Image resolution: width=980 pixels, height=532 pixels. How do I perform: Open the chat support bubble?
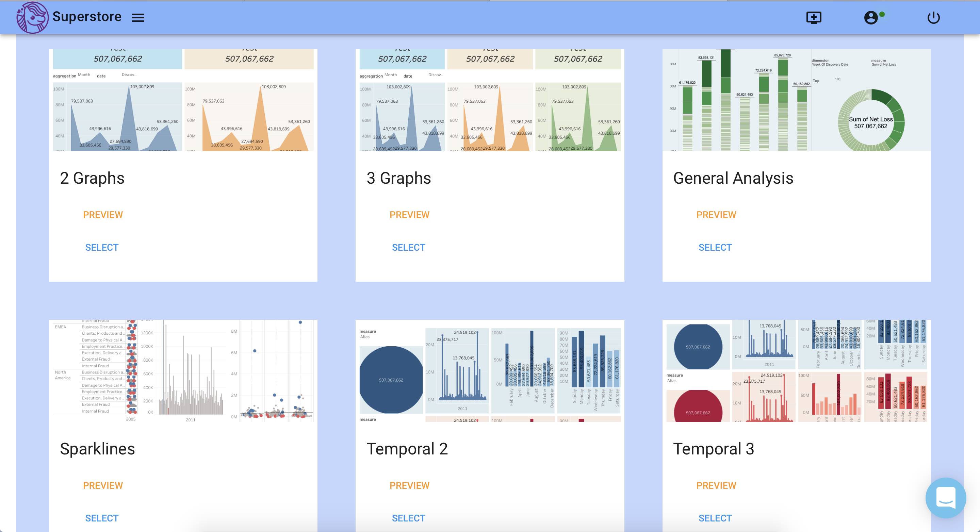click(946, 497)
